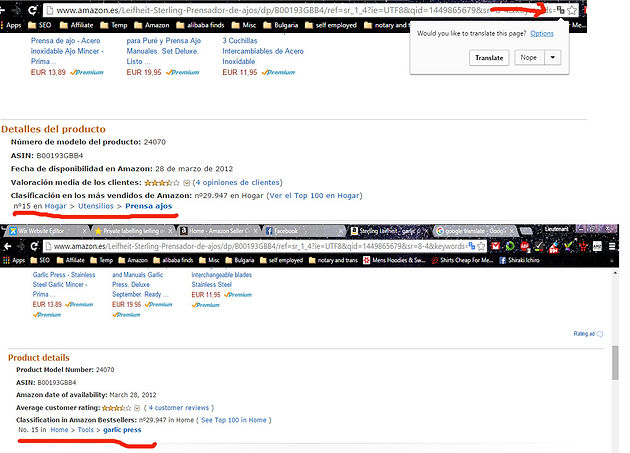Click Translate button in translate popup
Screen dimensions: 630x453
click(489, 57)
